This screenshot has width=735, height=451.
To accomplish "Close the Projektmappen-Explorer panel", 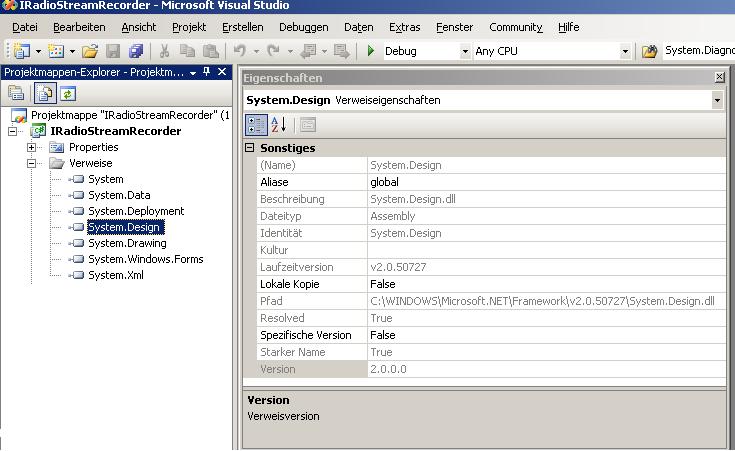I will [x=222, y=72].
